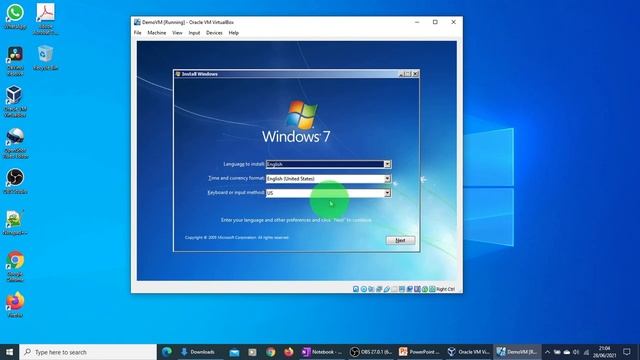This screenshot has width=640, height=360.
Task: Select the Firefox desktop shortcut
Action: [x=15, y=304]
